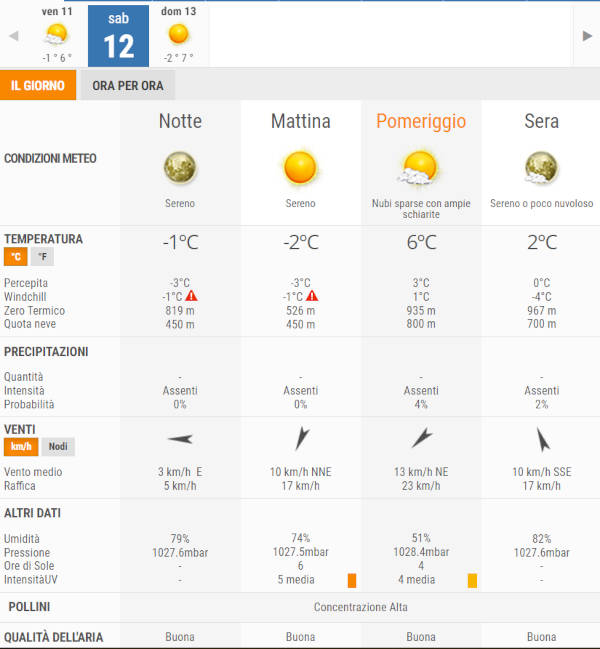Click Notte east wind direction arrow
This screenshot has width=600, height=649.
(180, 439)
